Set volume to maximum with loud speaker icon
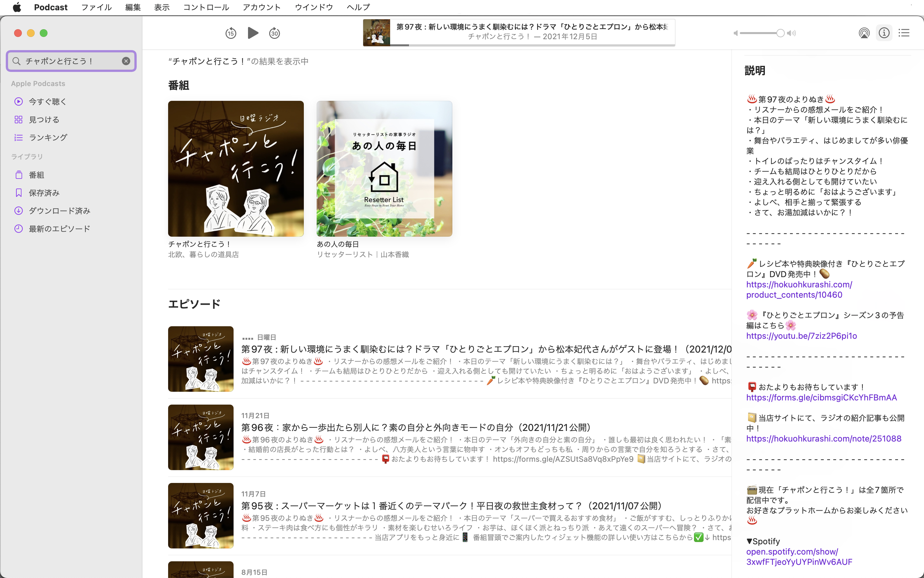This screenshot has width=924, height=578. coord(791,33)
